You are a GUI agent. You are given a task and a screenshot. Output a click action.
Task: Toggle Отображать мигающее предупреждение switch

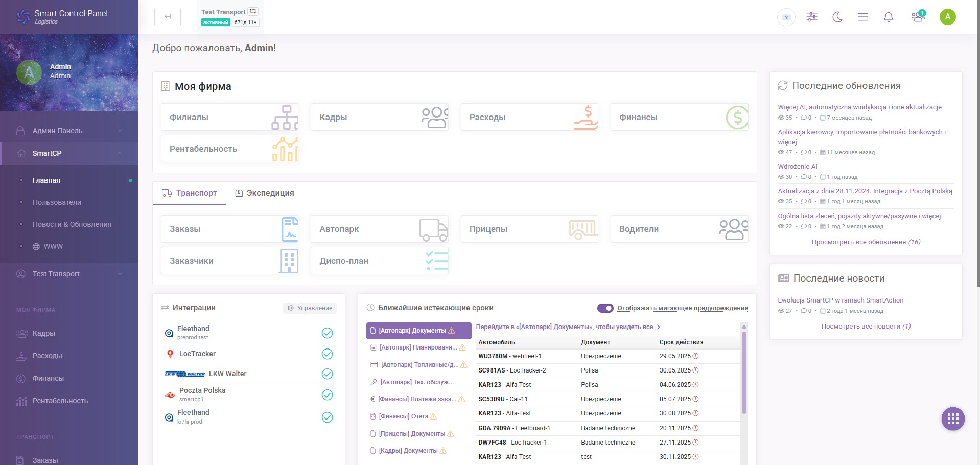(x=605, y=308)
